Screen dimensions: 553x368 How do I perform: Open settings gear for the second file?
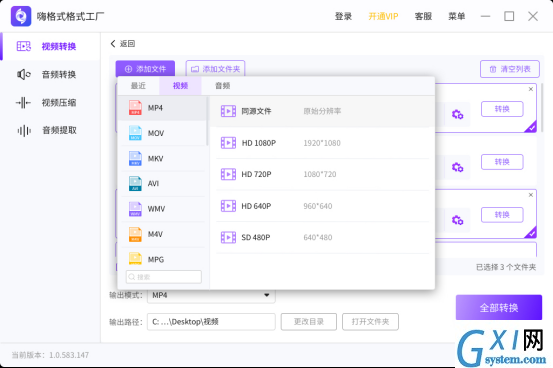tap(457, 167)
